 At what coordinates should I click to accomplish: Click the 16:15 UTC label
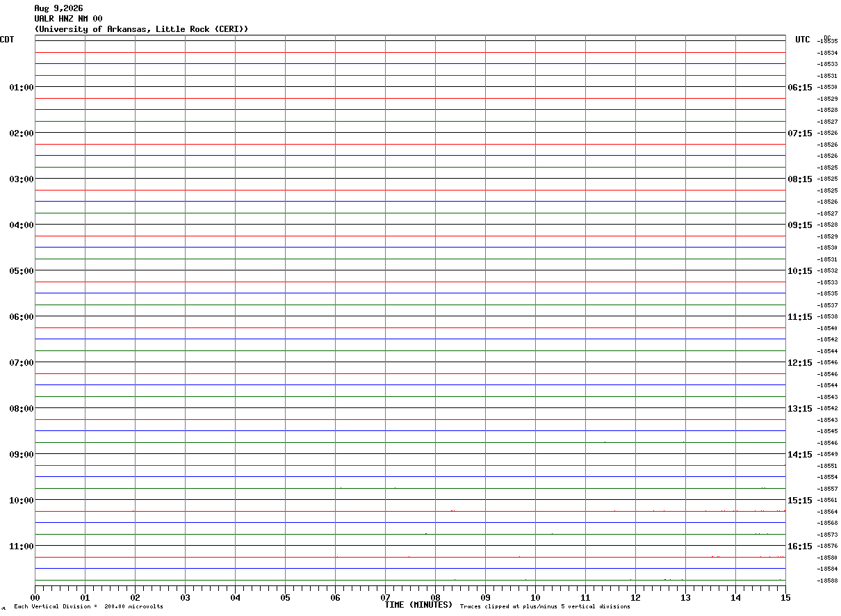799,546
